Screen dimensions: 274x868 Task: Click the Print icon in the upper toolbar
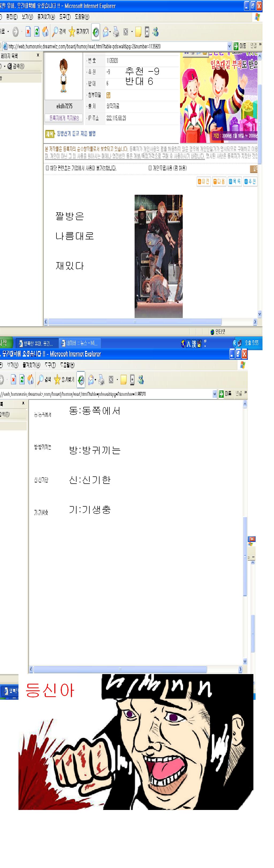[x=116, y=32]
